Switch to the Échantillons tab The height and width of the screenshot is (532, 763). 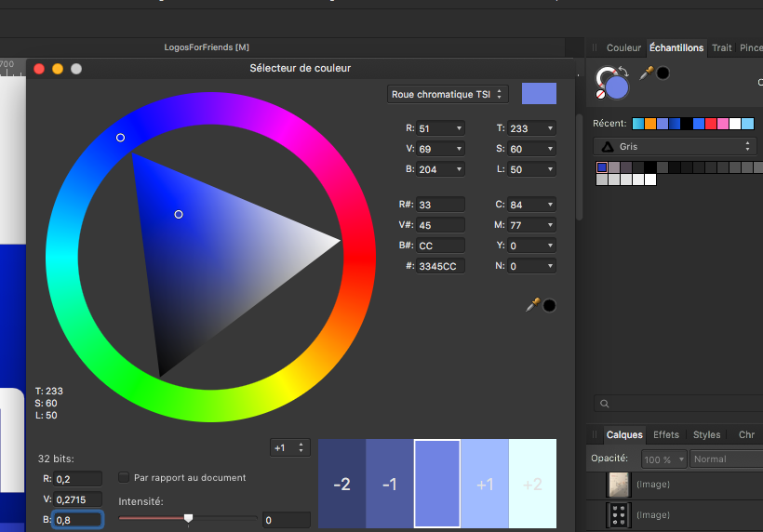coord(676,47)
